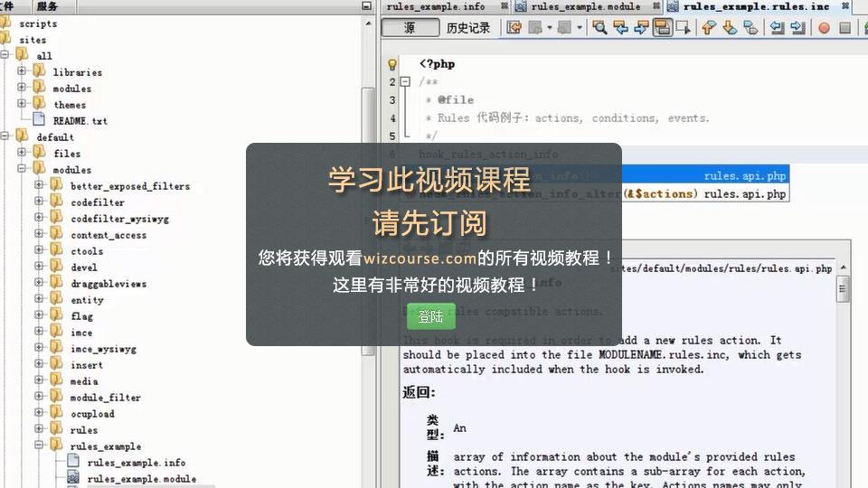This screenshot has height=488, width=868.
Task: Click the find previous occurrence icon
Action: (x=620, y=28)
